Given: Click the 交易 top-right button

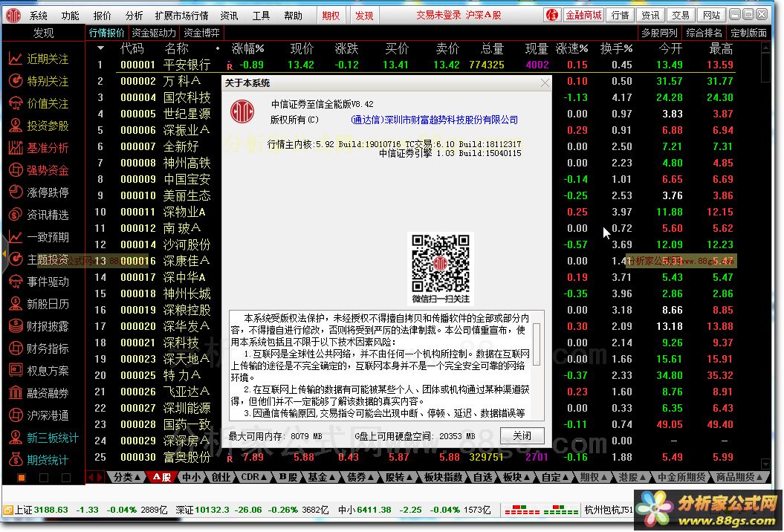Looking at the screenshot, I should click(x=681, y=15).
